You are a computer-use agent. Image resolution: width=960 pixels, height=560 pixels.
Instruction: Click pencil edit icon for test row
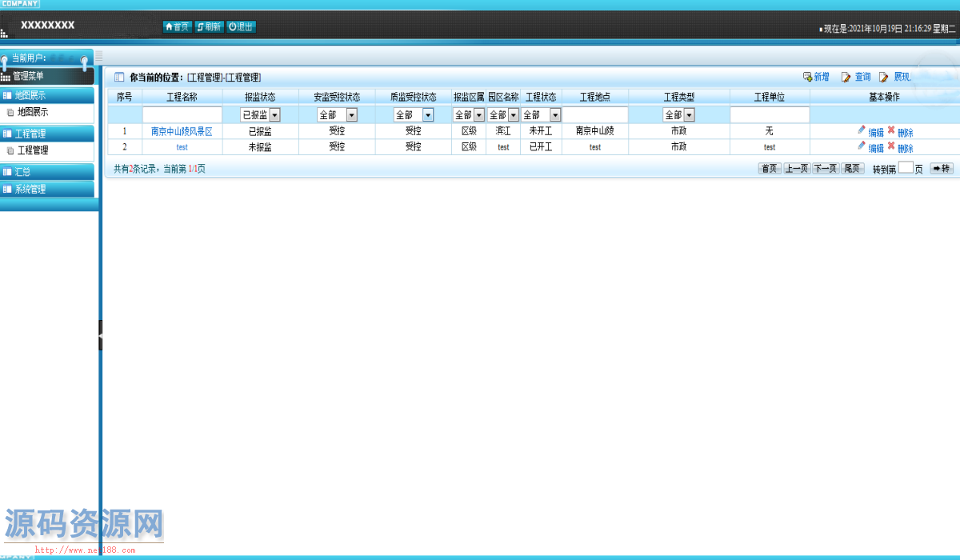tap(862, 146)
